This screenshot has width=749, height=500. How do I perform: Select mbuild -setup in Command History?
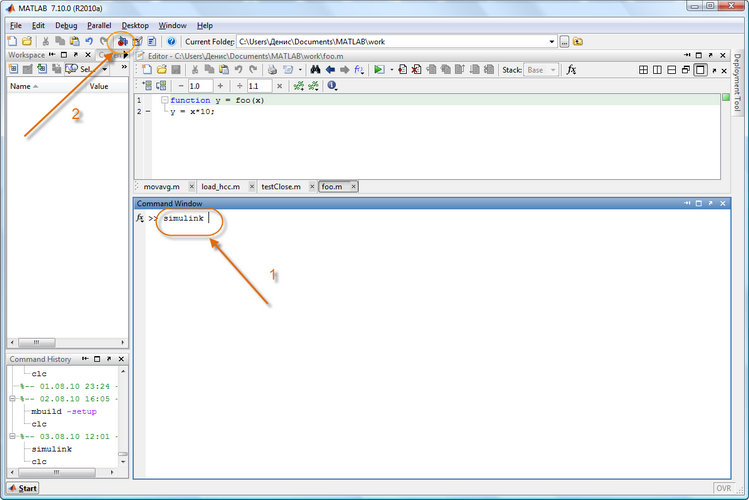tap(64, 411)
